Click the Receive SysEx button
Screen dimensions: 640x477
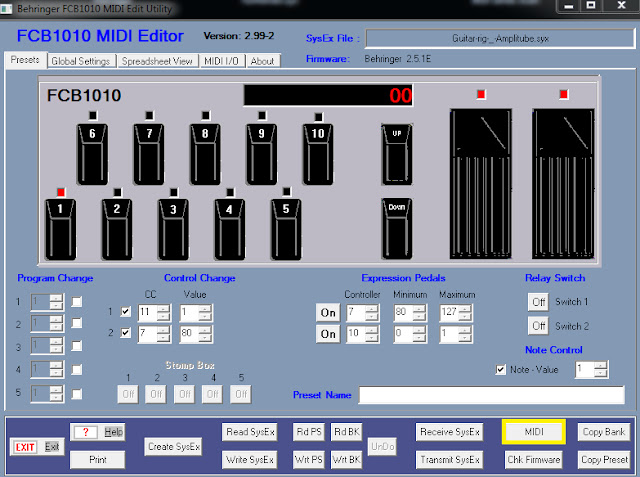click(x=450, y=432)
